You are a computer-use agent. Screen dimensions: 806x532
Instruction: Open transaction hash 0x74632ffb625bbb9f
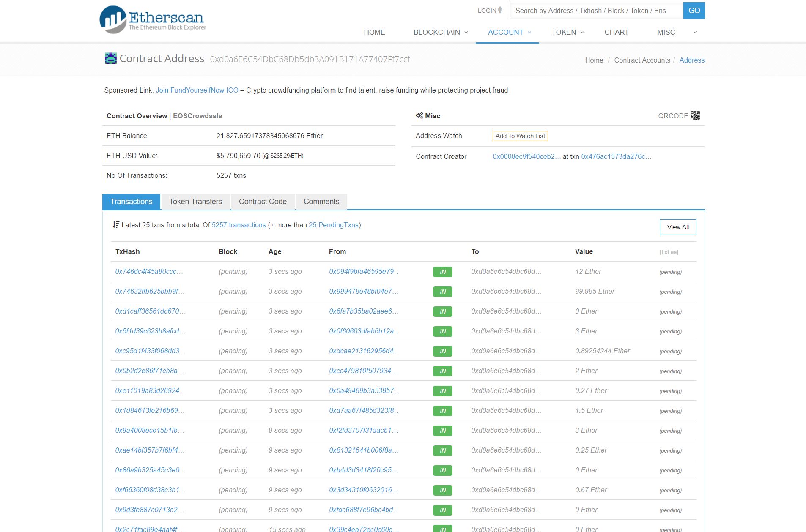(x=150, y=291)
